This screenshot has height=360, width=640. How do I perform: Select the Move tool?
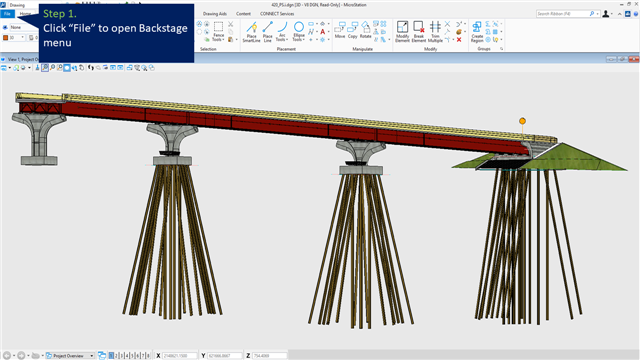[x=340, y=31]
